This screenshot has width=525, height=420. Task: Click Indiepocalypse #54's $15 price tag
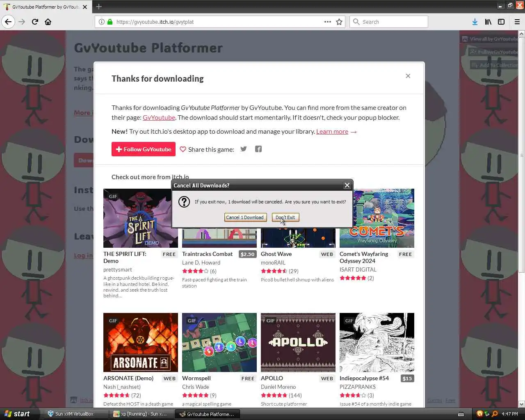pos(407,379)
